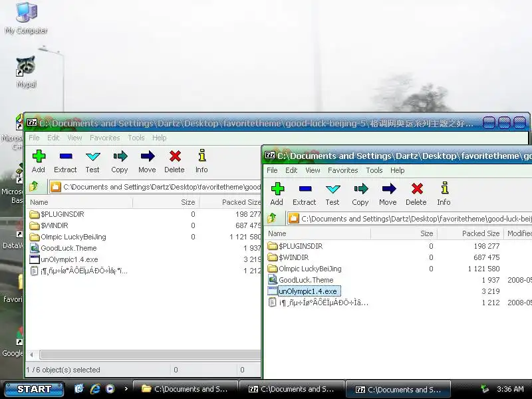
Task: Click system tray icon next to clock
Action: point(485,389)
